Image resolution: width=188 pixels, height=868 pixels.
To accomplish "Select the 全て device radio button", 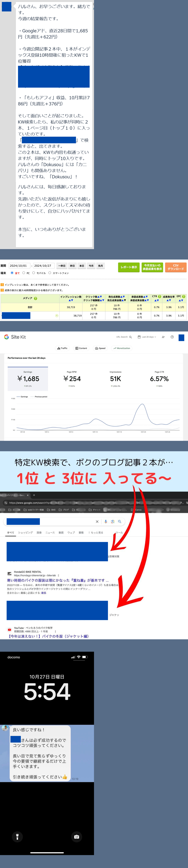I will click(x=12, y=273).
